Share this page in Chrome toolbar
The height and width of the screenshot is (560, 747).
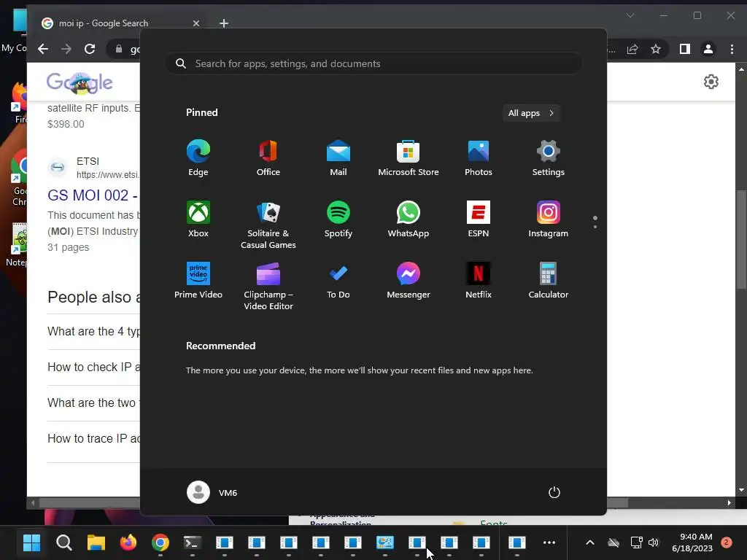[632, 49]
